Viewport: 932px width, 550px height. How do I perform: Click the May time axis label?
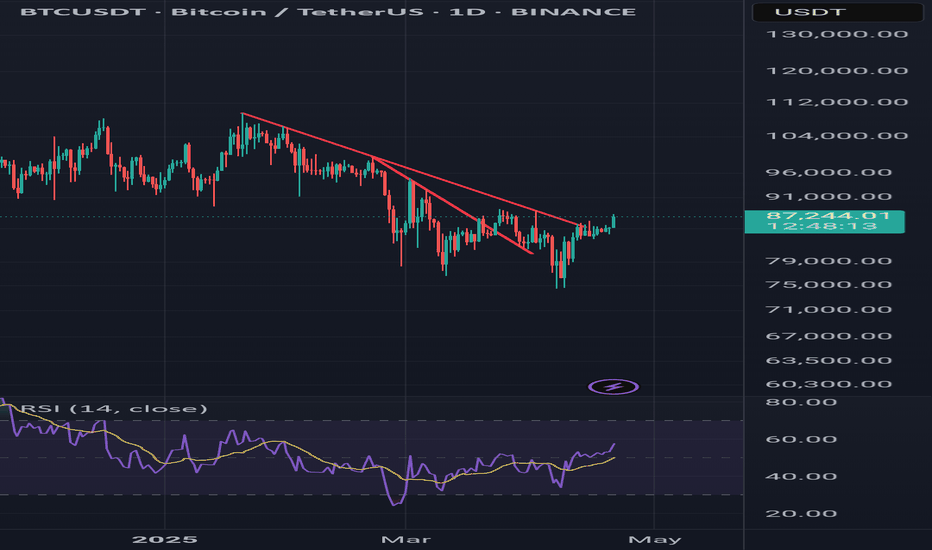coord(654,540)
